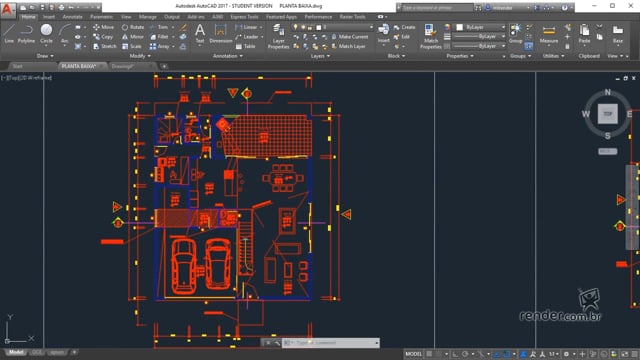Choose the Trim command
Screen dimensions: 640x360
coord(159,27)
